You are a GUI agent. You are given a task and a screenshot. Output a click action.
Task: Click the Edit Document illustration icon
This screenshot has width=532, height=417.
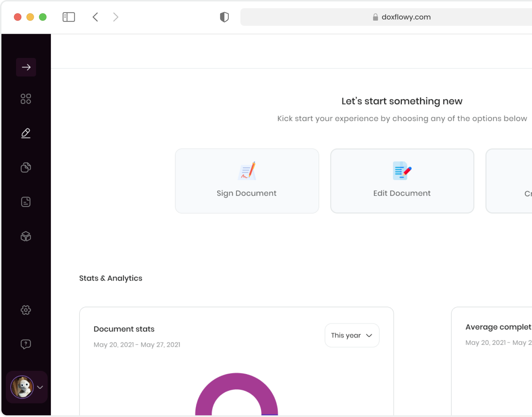click(402, 170)
